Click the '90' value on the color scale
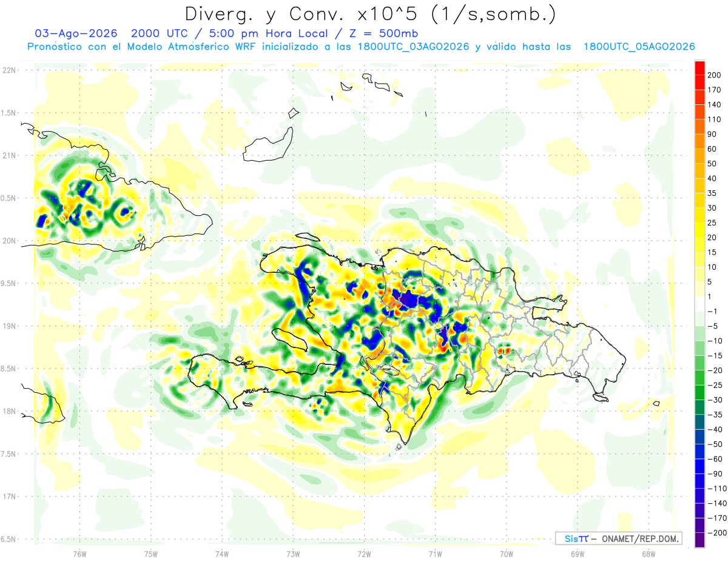The height and width of the screenshot is (562, 728). point(712,134)
